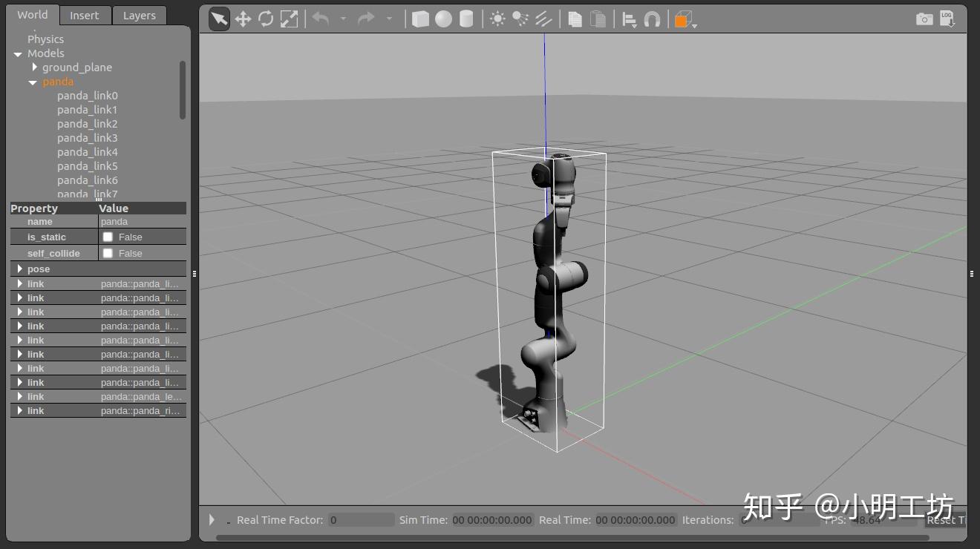Switch to the Insert tab
Image resolution: width=980 pixels, height=549 pixels.
click(x=85, y=15)
